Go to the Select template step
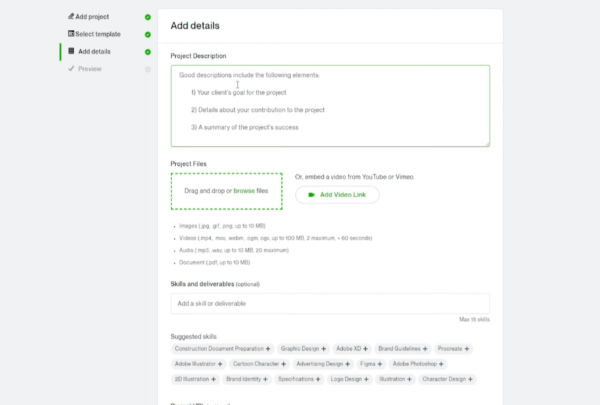This screenshot has width=600, height=405. click(98, 34)
